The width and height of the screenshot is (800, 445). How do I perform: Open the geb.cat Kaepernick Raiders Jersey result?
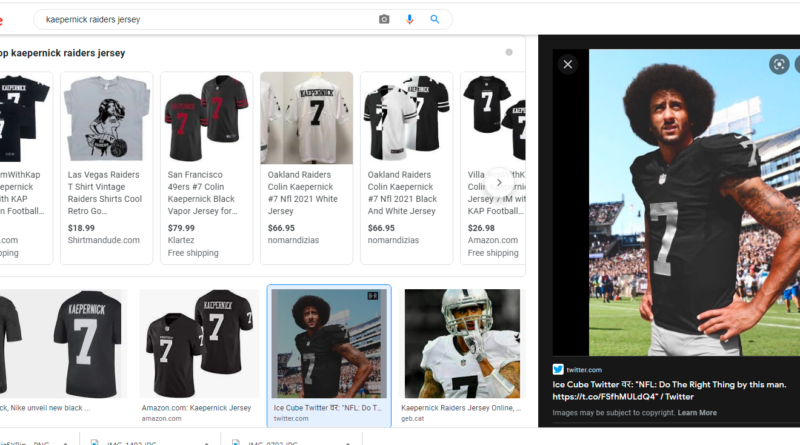coord(461,345)
